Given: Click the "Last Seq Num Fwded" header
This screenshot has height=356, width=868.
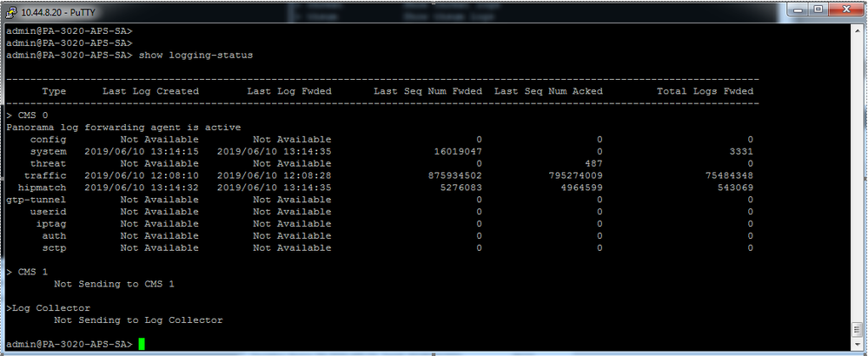Looking at the screenshot, I should pyautogui.click(x=427, y=91).
